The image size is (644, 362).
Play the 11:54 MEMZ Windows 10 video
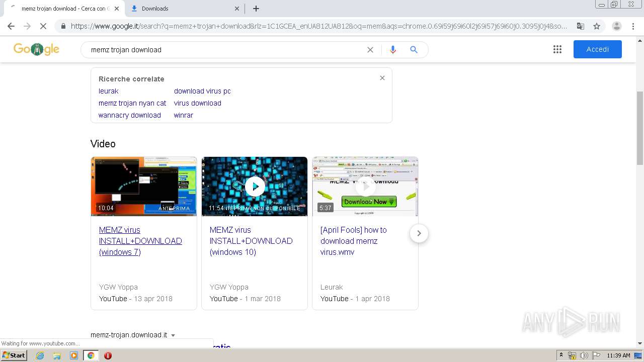pos(255,187)
